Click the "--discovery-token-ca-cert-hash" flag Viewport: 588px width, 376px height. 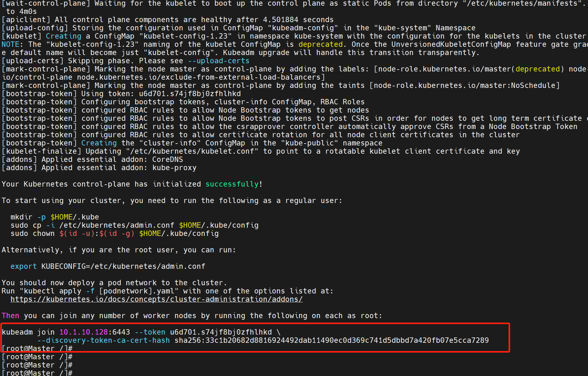(103, 340)
